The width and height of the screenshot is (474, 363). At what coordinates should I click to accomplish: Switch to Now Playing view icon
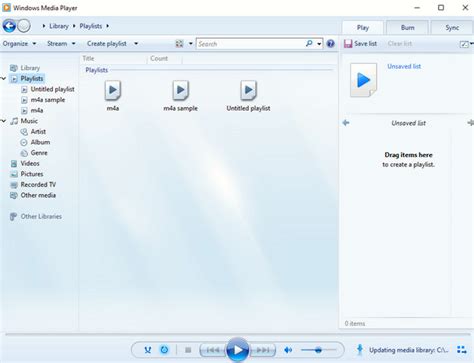pos(462,350)
